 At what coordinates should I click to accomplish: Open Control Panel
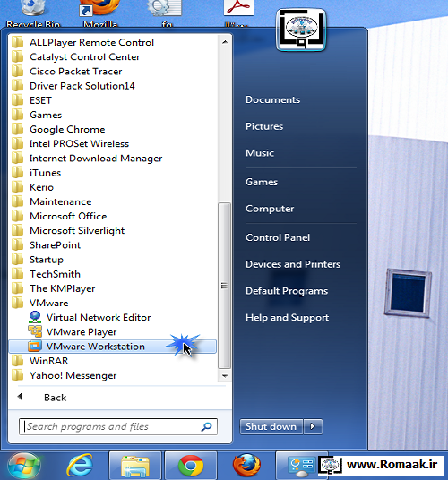(278, 237)
